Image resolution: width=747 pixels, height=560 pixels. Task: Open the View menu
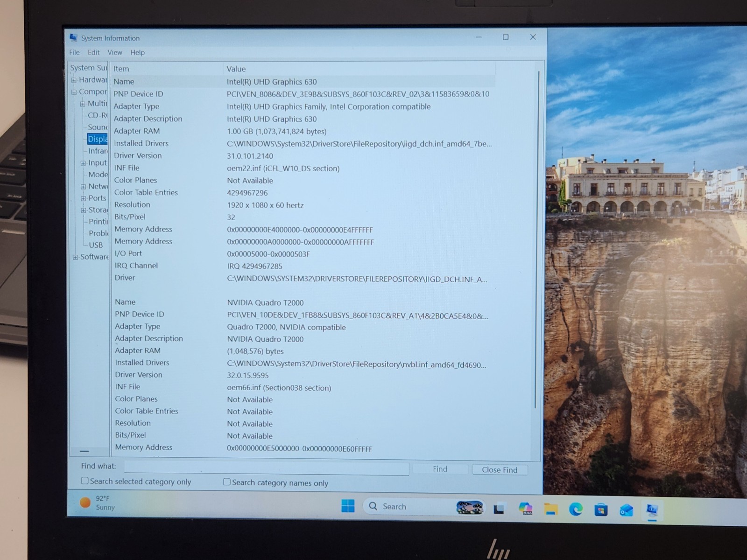pyautogui.click(x=114, y=52)
